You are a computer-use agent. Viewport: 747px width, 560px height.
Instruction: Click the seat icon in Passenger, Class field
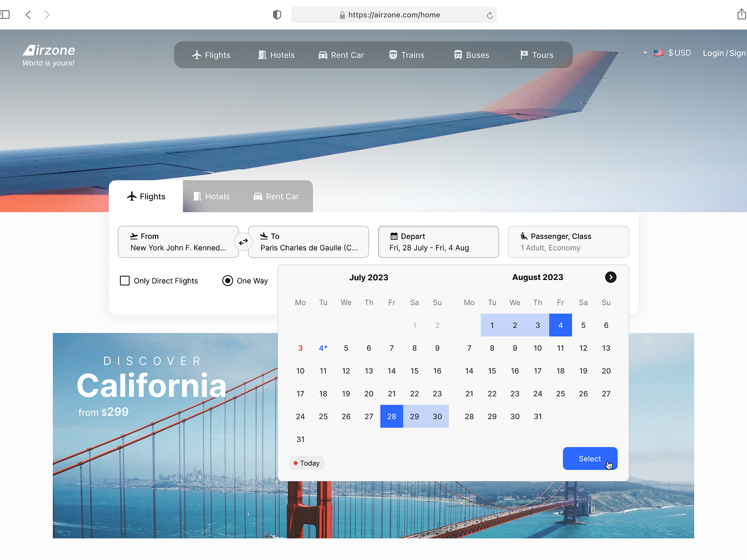(x=525, y=236)
